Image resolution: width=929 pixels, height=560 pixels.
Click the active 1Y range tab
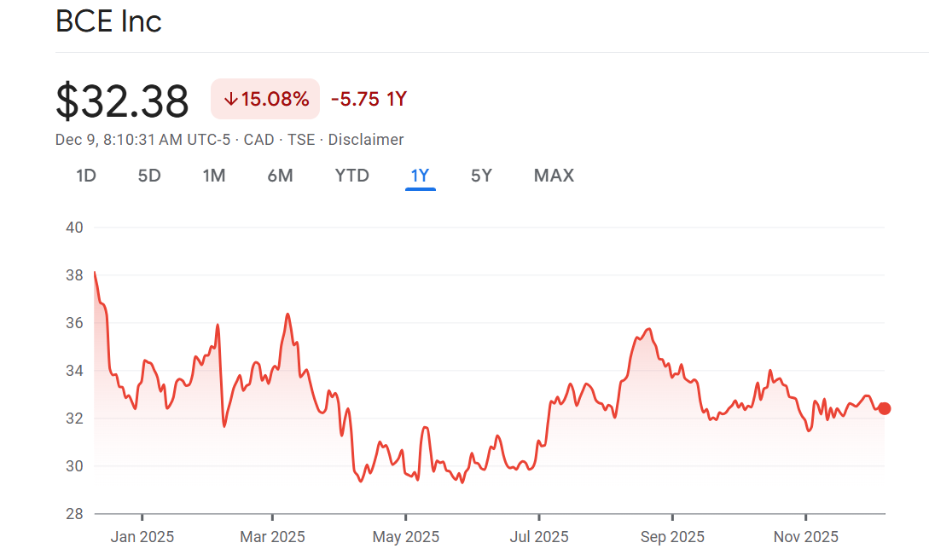(420, 176)
